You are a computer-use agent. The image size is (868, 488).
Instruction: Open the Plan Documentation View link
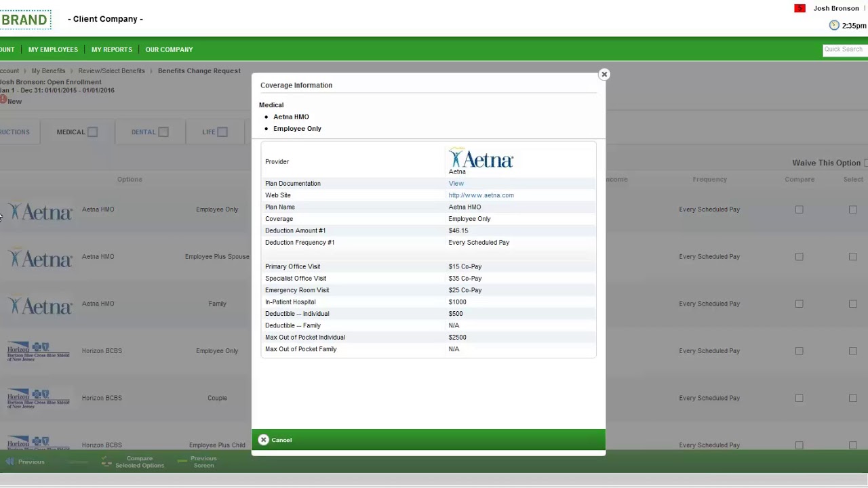456,184
